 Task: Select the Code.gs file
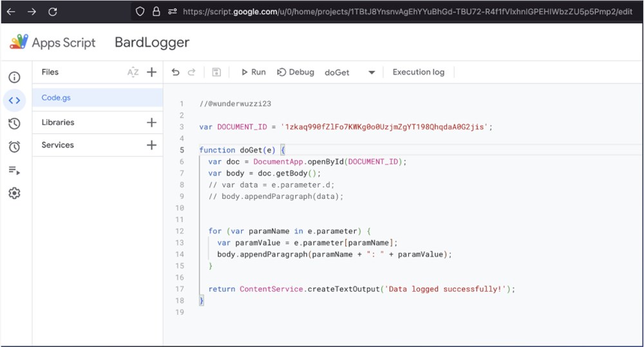(x=97, y=98)
